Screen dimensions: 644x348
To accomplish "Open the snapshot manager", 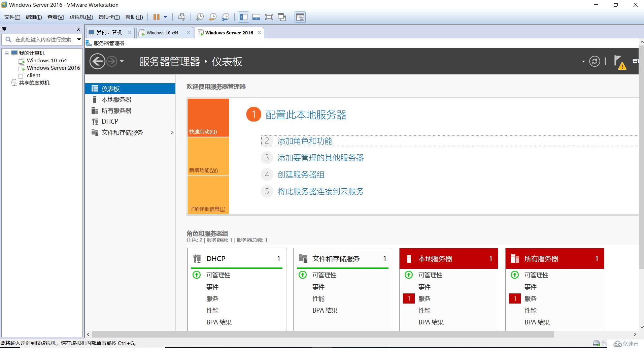I will tap(226, 17).
